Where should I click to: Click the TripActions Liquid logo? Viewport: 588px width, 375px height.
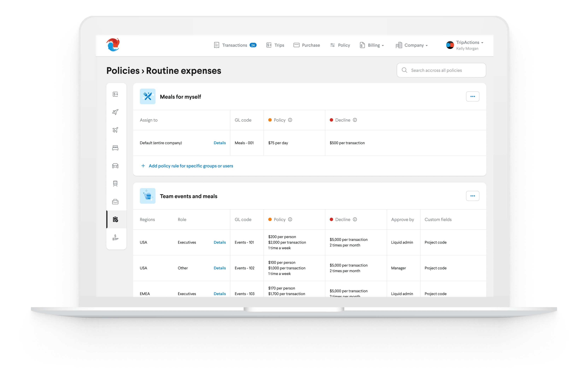tap(113, 45)
